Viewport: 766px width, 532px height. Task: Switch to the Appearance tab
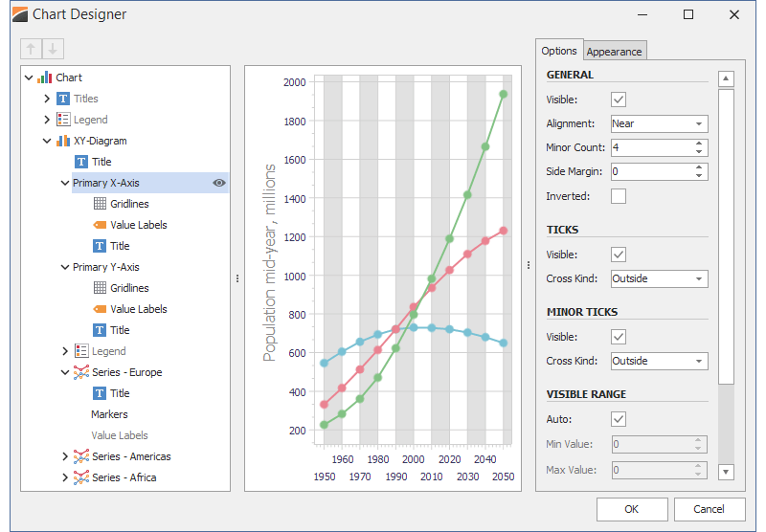pos(616,52)
